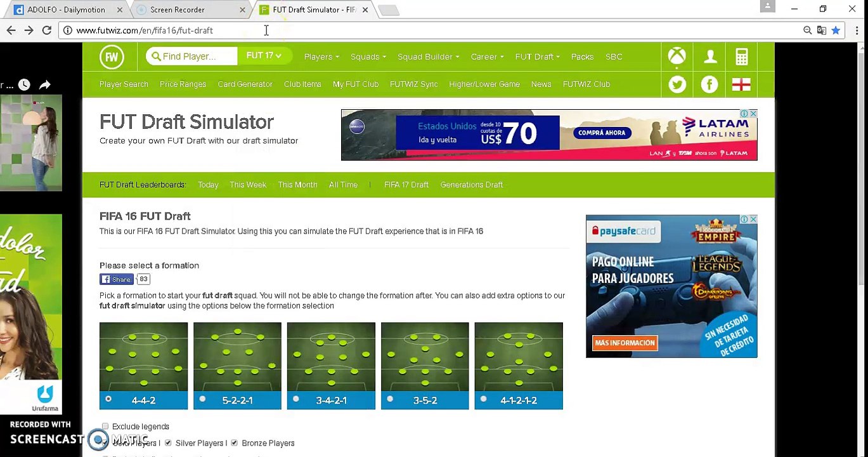This screenshot has width=868, height=457.
Task: Click the browser forward arrow
Action: pos(29,30)
